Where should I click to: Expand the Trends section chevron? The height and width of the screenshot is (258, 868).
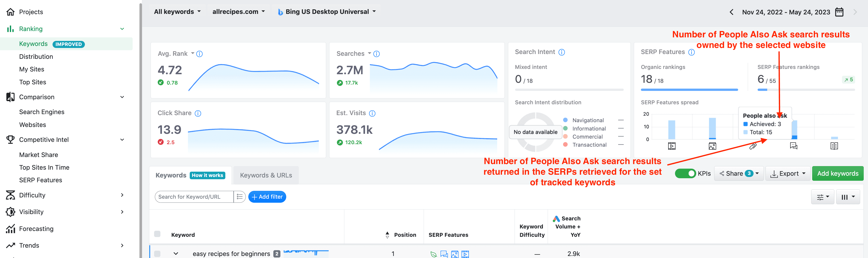coord(122,246)
